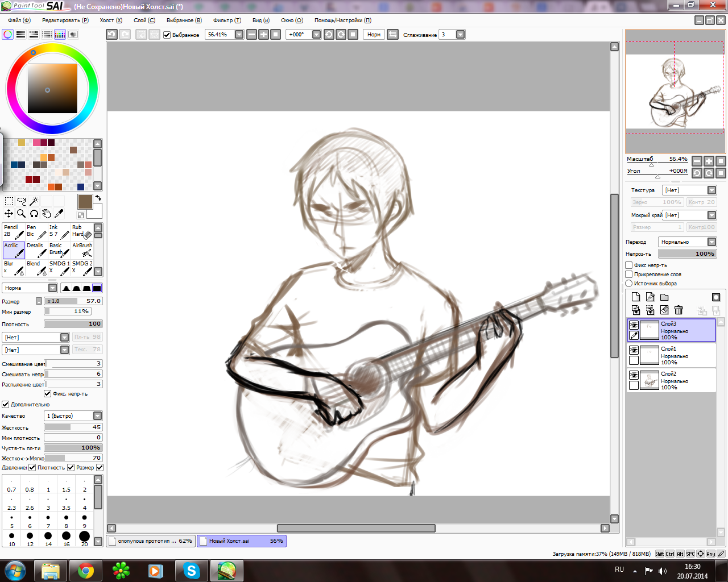Choose the Pencil 2B brush

coord(14,231)
